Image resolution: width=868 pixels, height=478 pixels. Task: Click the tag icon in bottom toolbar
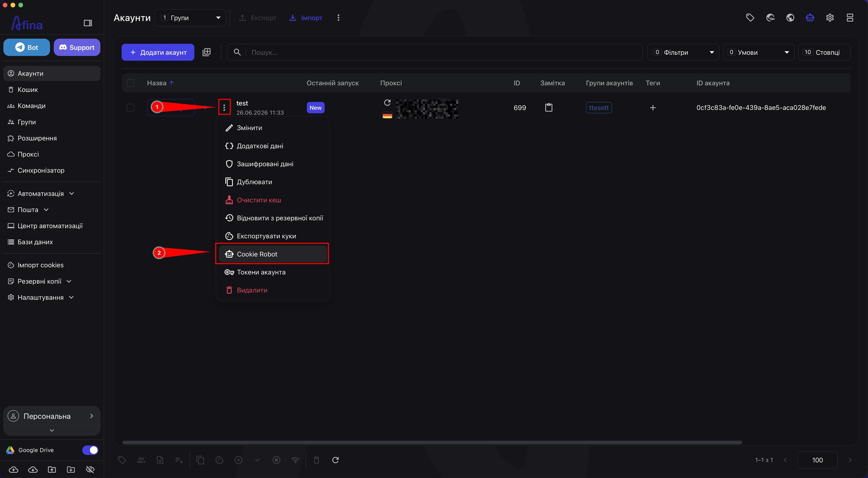(x=122, y=460)
